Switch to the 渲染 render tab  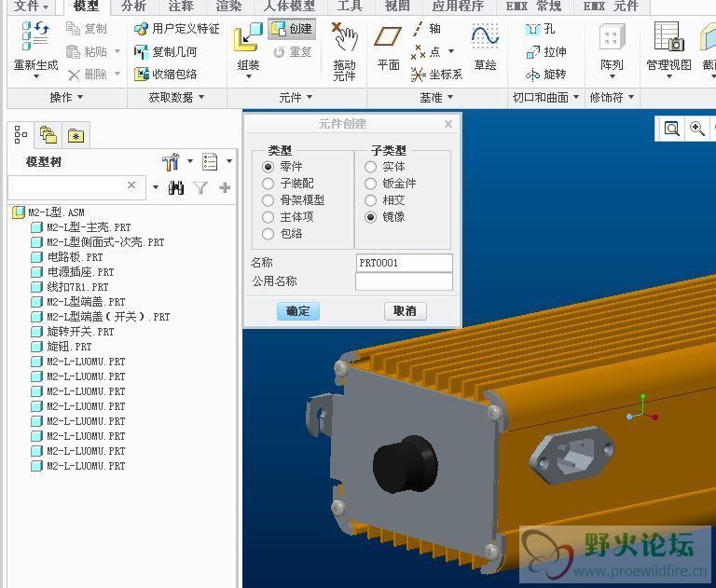click(228, 7)
